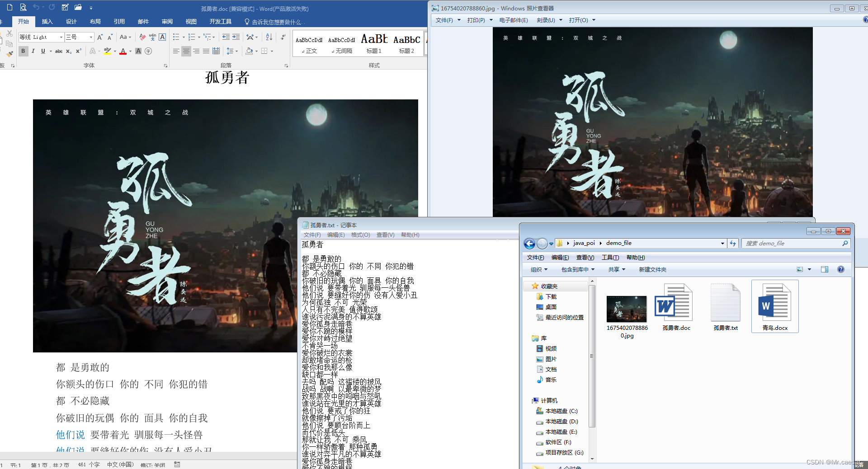
Task: Open 组织 dropdown in Explorer toolbar
Action: click(x=538, y=269)
